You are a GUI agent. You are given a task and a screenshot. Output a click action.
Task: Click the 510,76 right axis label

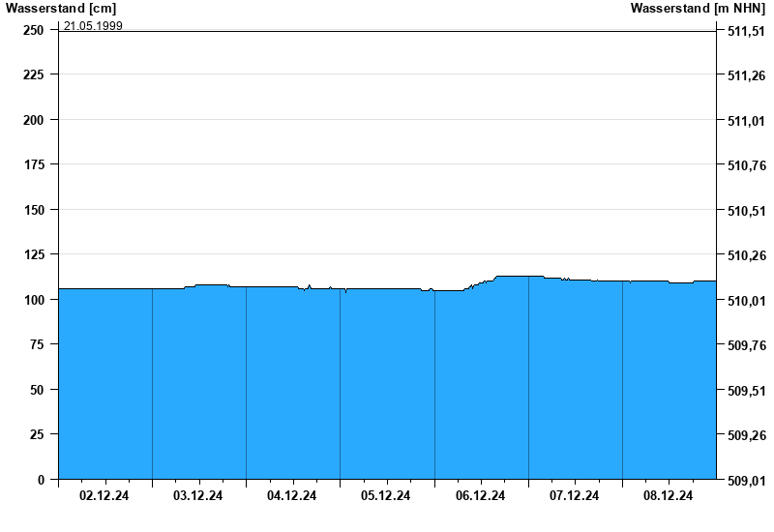745,165
